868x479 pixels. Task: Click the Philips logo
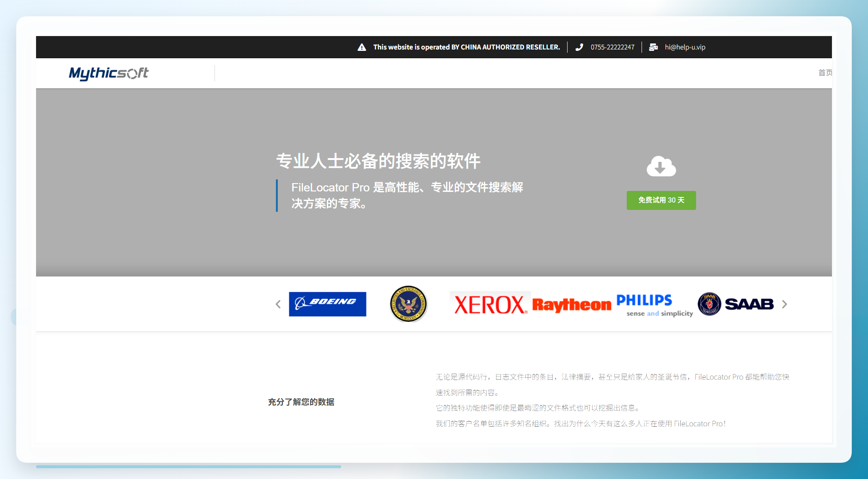(x=655, y=305)
